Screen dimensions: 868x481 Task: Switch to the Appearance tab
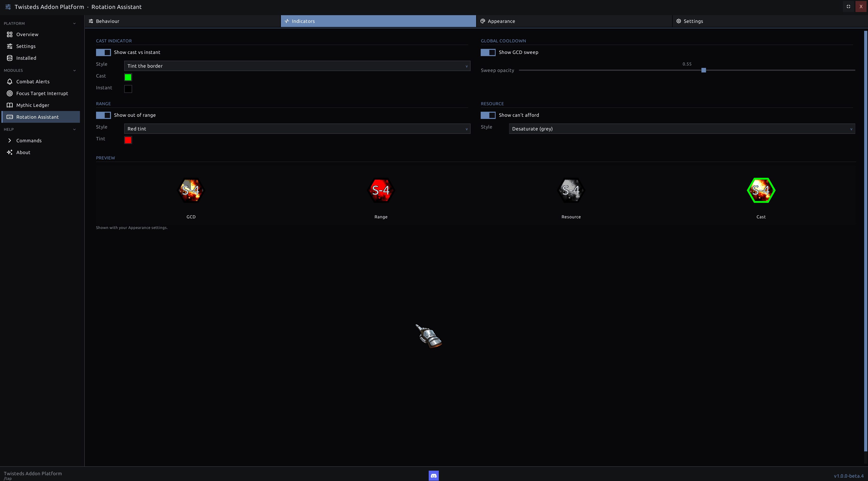574,21
